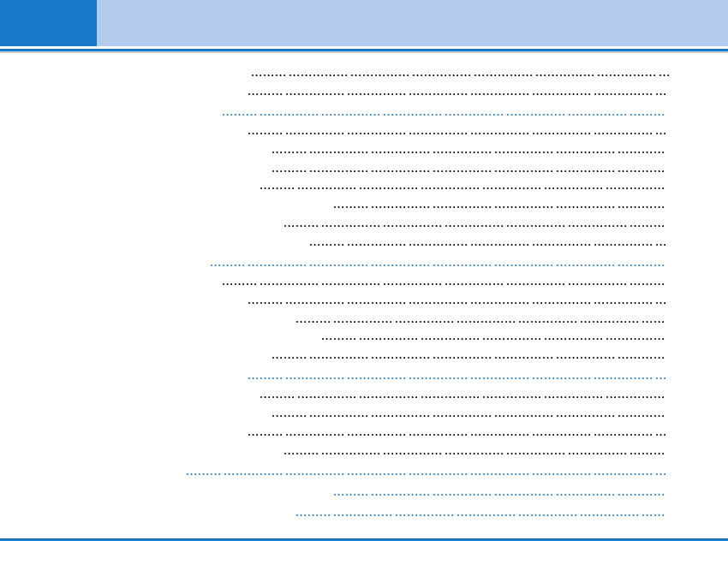Image resolution: width=728 pixels, height=582 pixels.
Task: Jump to the last blue dotted entry
Action: (480, 515)
